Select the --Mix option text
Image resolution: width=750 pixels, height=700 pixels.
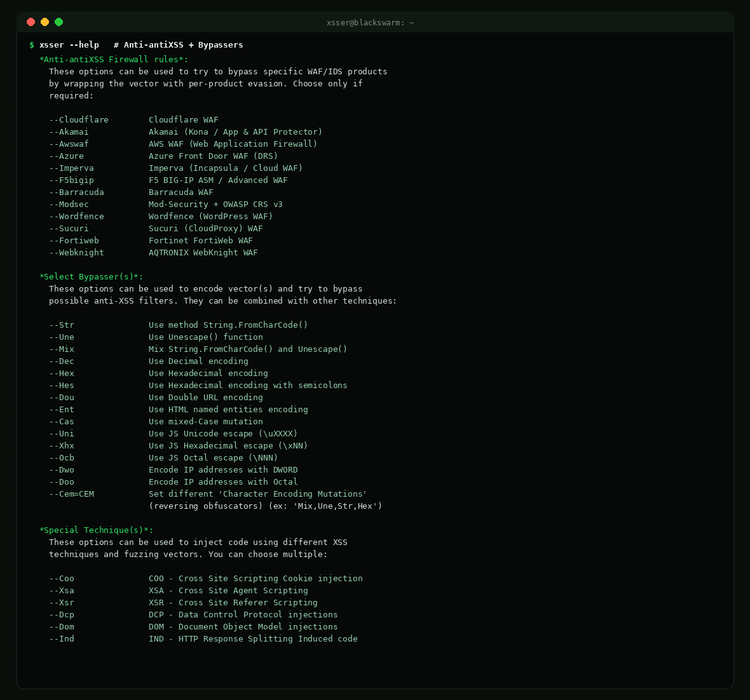coord(62,349)
